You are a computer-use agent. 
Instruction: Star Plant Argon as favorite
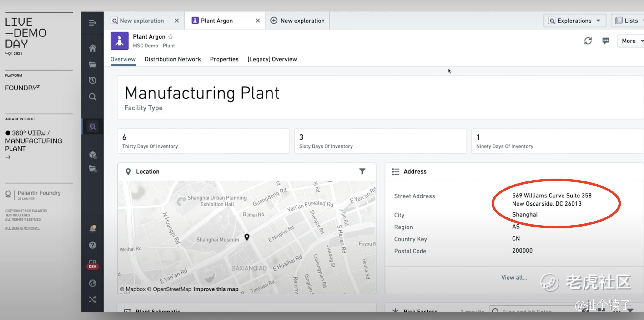[170, 37]
